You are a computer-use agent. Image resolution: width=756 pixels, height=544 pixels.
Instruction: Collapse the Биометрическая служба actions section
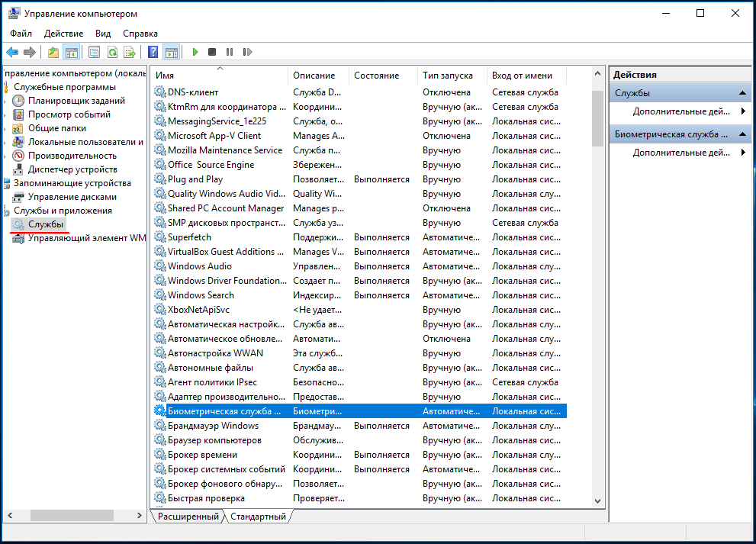(742, 134)
